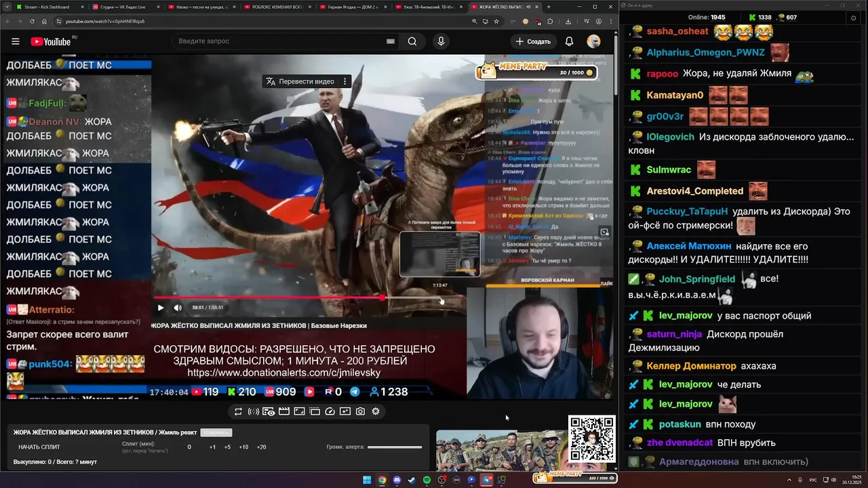Open translate video three-dot options
Viewport: 868px width, 488px height.
click(344, 81)
